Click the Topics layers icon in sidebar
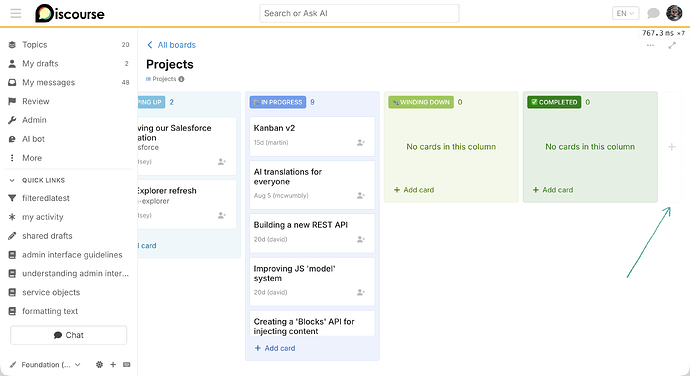 click(12, 44)
